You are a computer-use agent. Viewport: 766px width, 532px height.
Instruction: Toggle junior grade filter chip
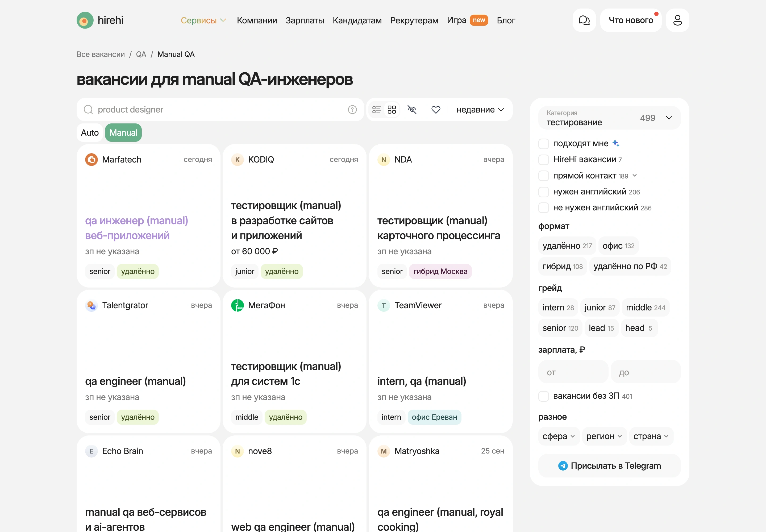[x=600, y=307]
